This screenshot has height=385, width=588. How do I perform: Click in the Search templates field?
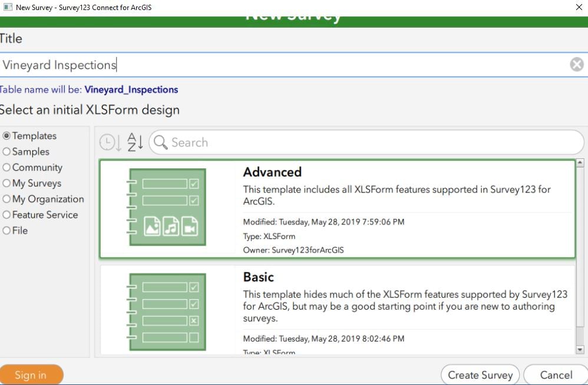click(366, 142)
